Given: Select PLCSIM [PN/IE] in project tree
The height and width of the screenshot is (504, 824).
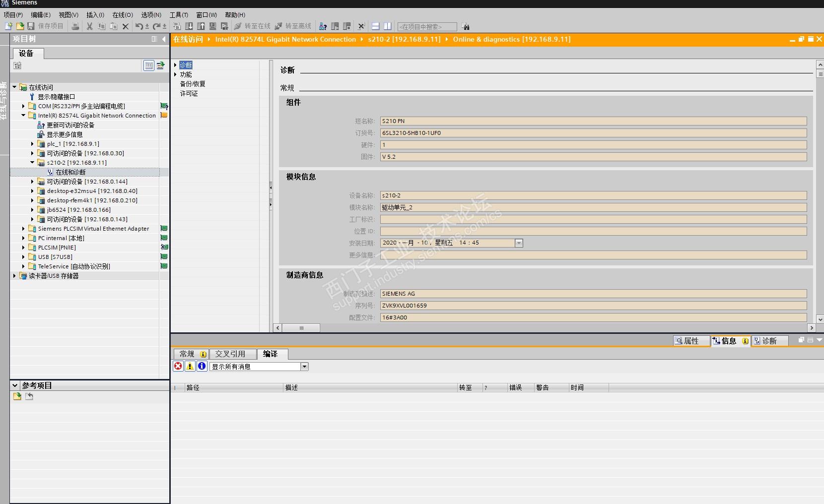Looking at the screenshot, I should pyautogui.click(x=57, y=248).
